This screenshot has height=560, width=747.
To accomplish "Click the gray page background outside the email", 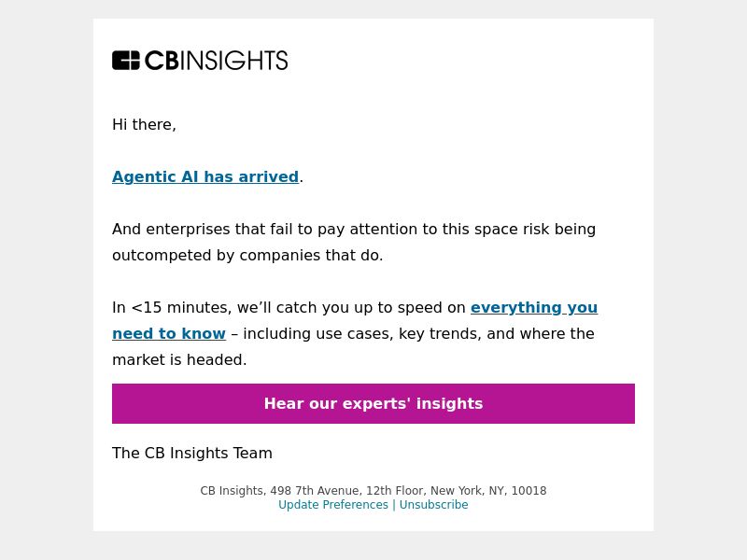I will click(46, 286).
